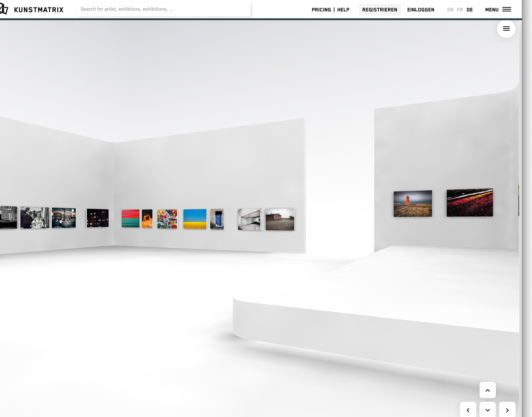
Task: View the night building with lit windows photo
Action: pyautogui.click(x=98, y=218)
